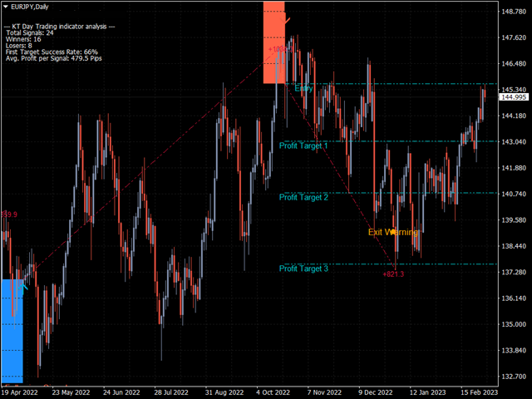Click the '23 May 2022' date label

pyautogui.click(x=71, y=392)
